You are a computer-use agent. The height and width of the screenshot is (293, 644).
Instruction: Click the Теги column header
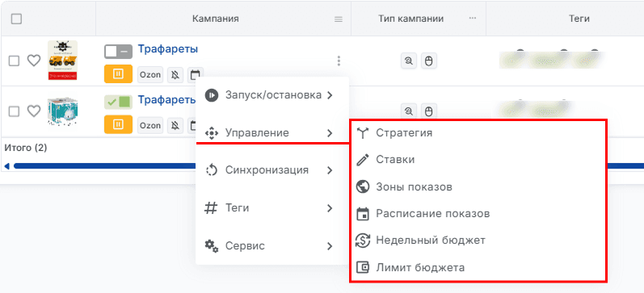pos(579,19)
